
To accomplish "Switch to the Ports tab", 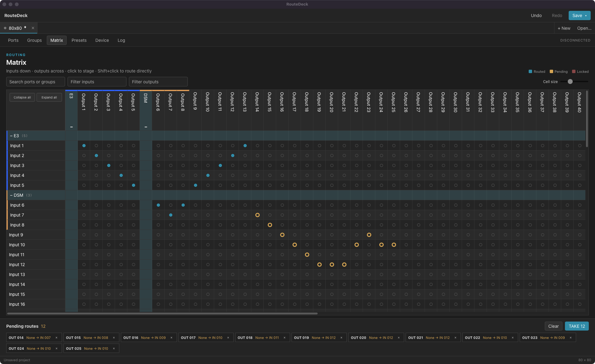I will (13, 40).
